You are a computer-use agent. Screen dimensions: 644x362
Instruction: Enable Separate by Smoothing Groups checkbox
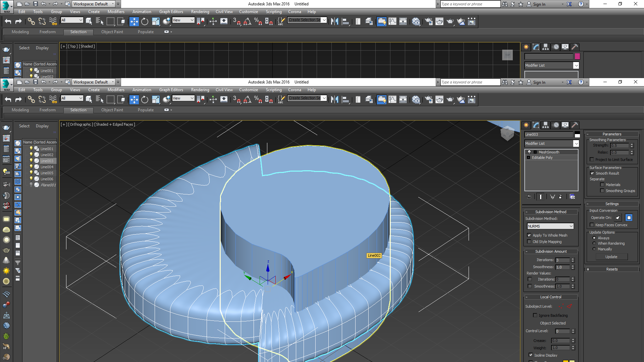click(x=602, y=191)
